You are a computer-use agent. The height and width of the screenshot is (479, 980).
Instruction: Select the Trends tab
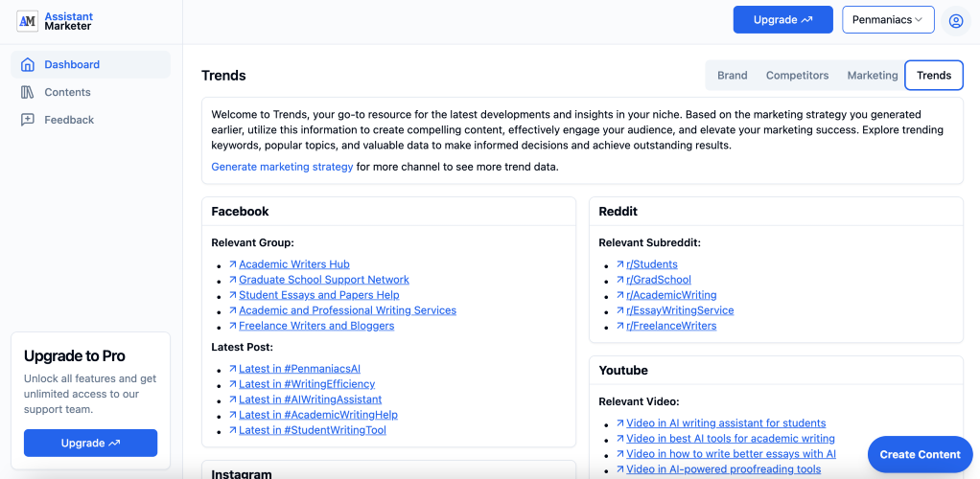[x=934, y=76]
